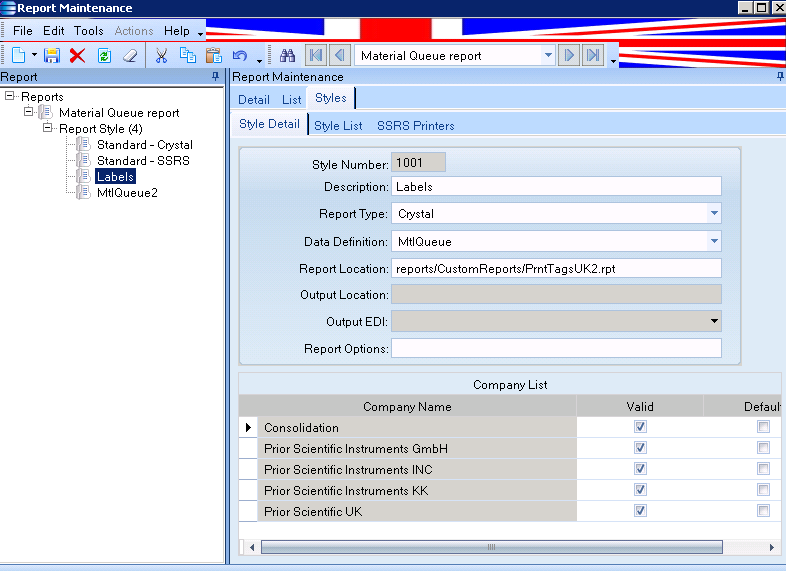Uncheck Valid for Prior Scientific Instruments GmbH
786x571 pixels.
(x=640, y=448)
